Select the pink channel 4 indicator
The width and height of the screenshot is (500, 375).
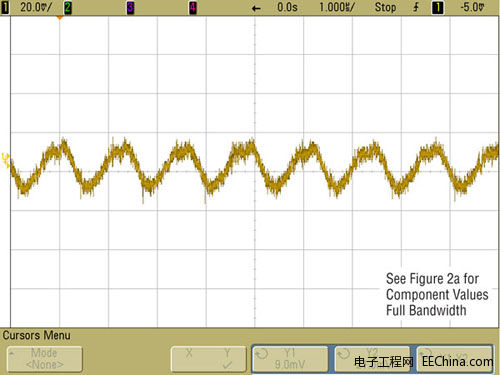coord(193,7)
